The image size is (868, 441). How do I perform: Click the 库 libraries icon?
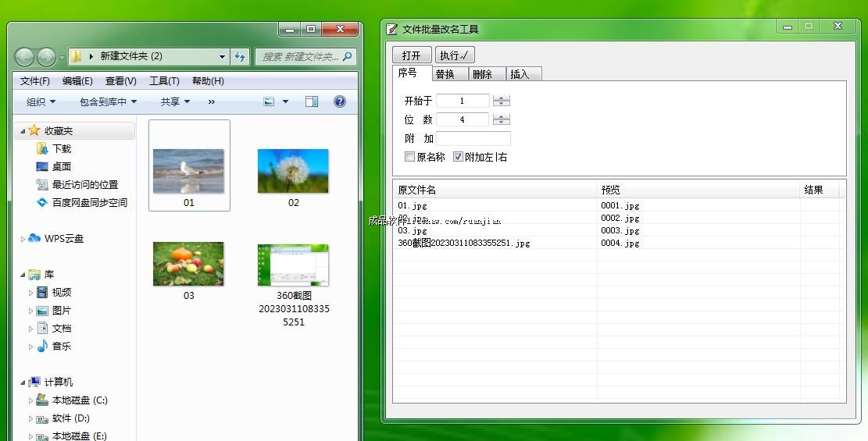(34, 275)
